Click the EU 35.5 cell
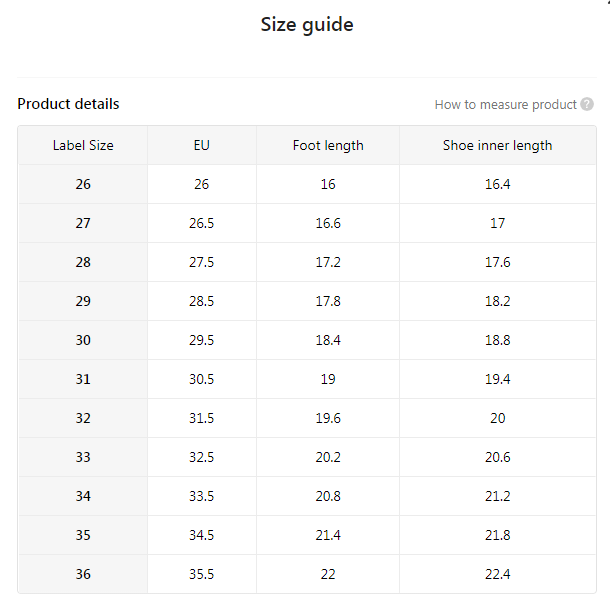 [x=202, y=574]
